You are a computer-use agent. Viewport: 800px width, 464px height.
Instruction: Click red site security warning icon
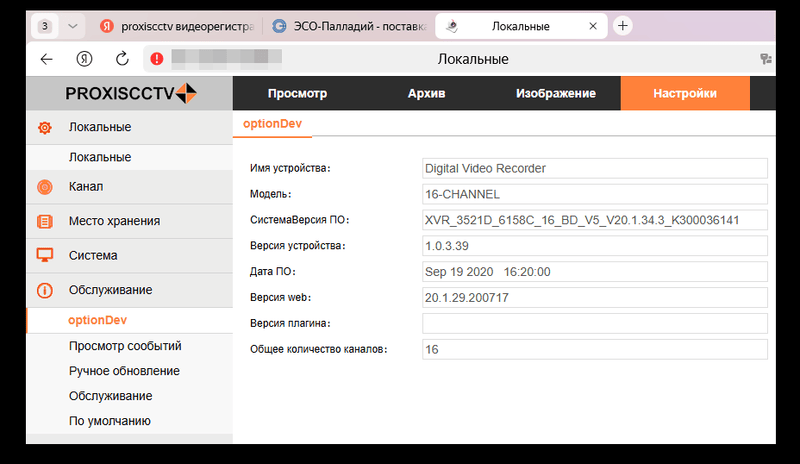157,59
